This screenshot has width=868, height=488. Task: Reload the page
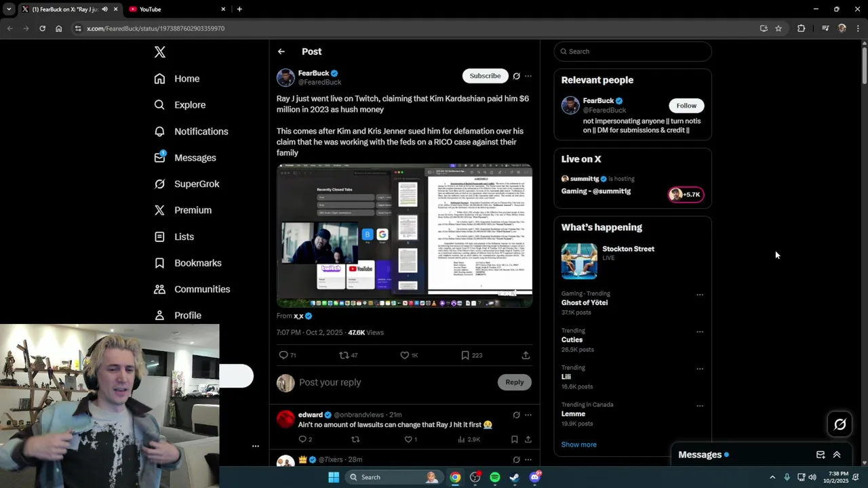[42, 28]
